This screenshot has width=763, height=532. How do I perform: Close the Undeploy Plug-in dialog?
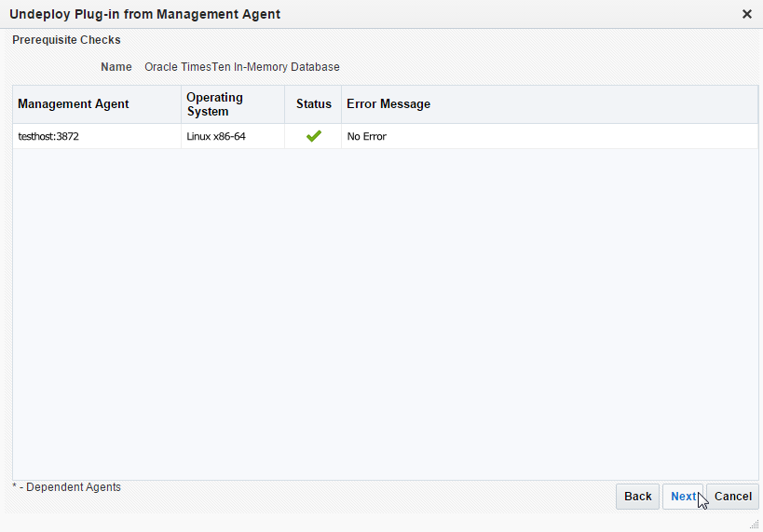click(x=746, y=14)
